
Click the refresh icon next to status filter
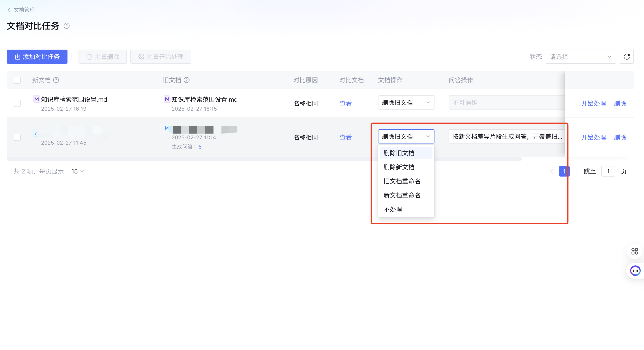coord(626,57)
